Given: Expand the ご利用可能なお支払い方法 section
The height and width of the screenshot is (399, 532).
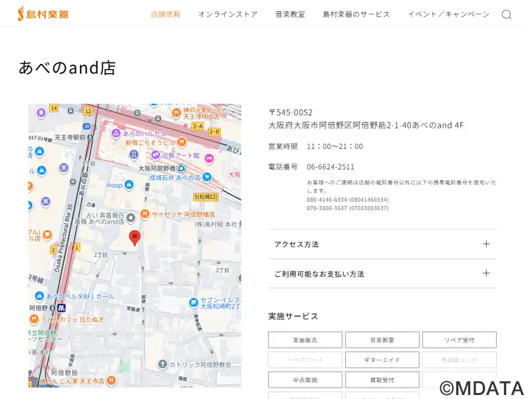Looking at the screenshot, I should coord(382,273).
